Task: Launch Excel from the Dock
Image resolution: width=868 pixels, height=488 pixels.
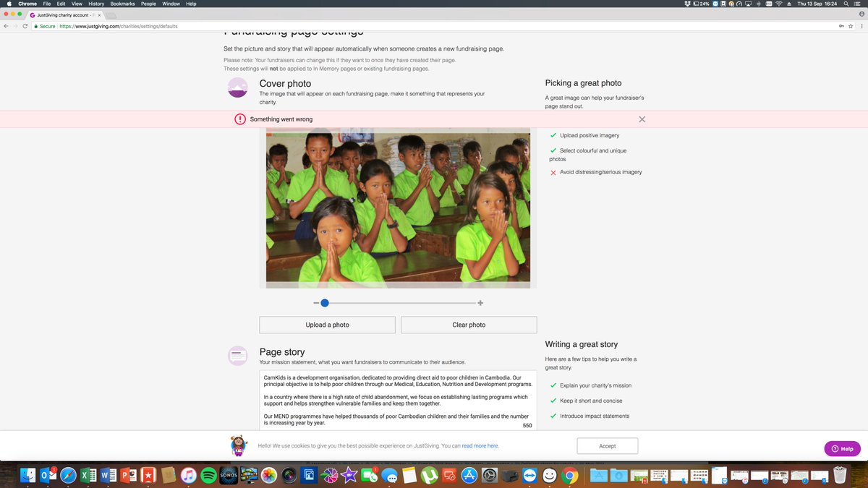Action: point(88,475)
